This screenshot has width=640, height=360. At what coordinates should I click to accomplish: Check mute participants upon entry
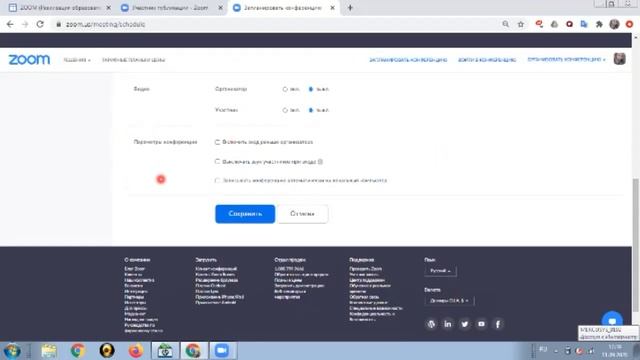(x=217, y=162)
